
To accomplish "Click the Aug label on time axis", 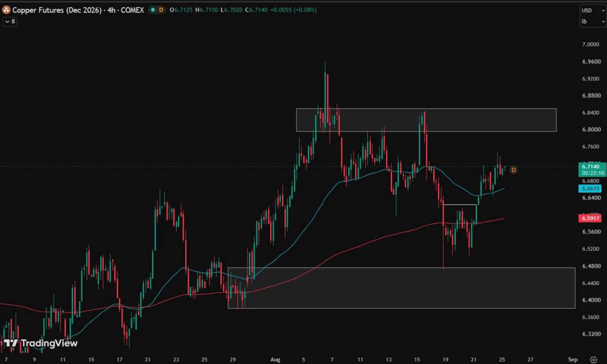I will (275, 359).
